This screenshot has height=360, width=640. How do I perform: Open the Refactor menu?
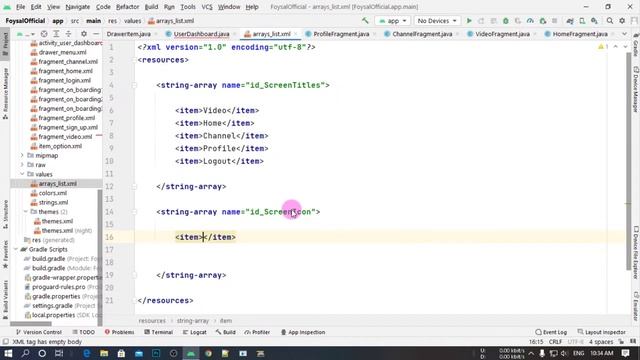point(127,7)
